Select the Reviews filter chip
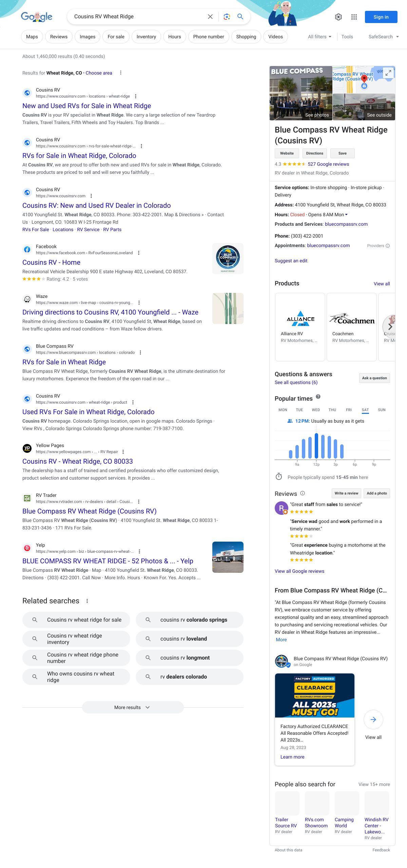 coord(59,37)
